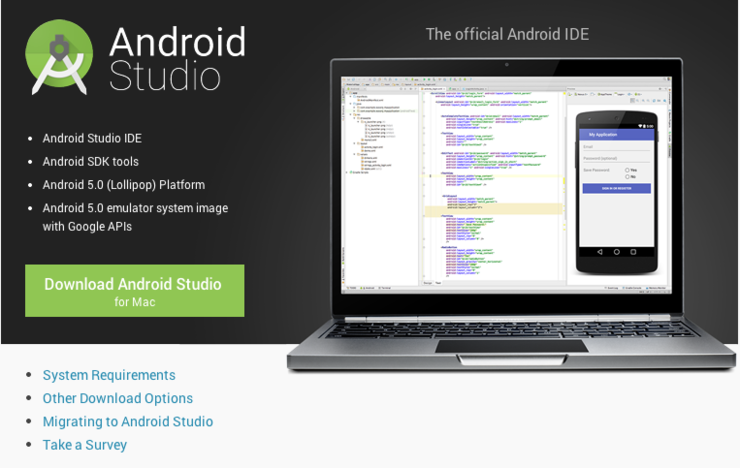Viewport: 740px width, 468px height.
Task: Click the "My Application" bar in phone preview
Action: 616,134
